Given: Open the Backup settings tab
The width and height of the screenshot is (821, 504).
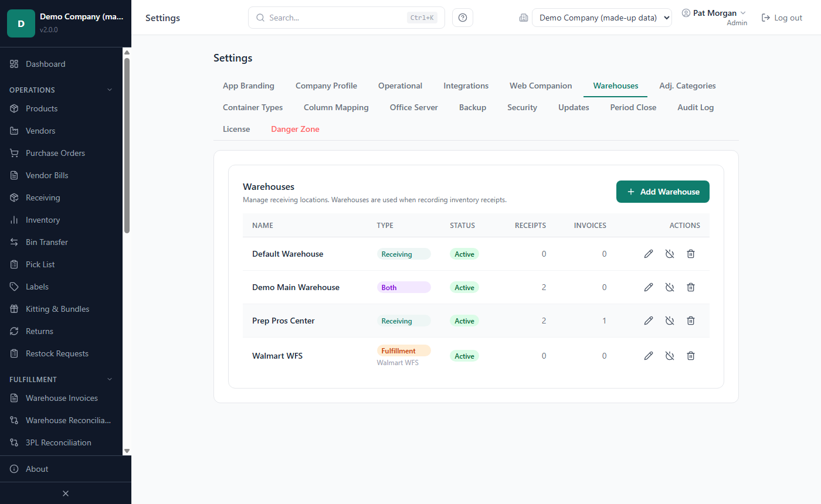Looking at the screenshot, I should coord(473,107).
